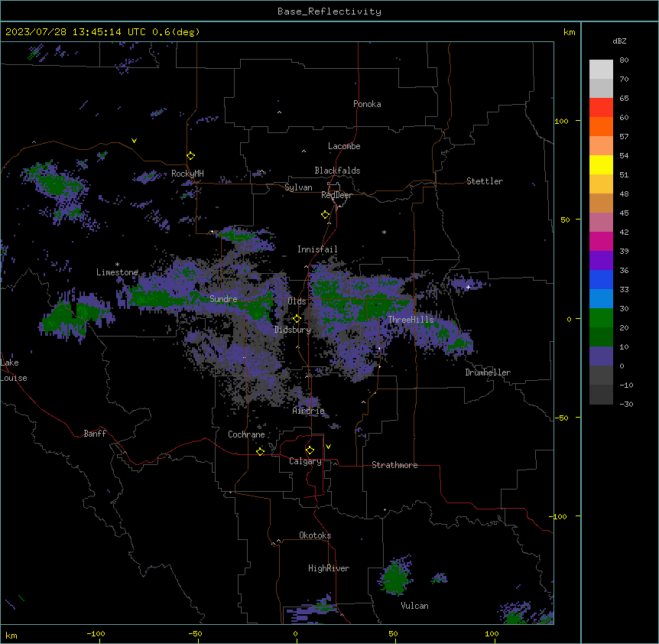This screenshot has height=644, width=659.
Task: Click the ThreeHills city label
Action: click(411, 320)
